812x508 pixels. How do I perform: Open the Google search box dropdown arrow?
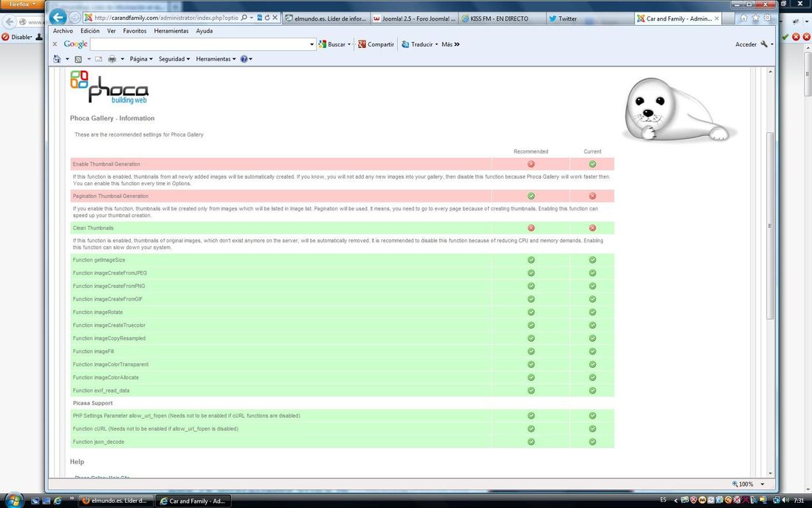pos(312,44)
